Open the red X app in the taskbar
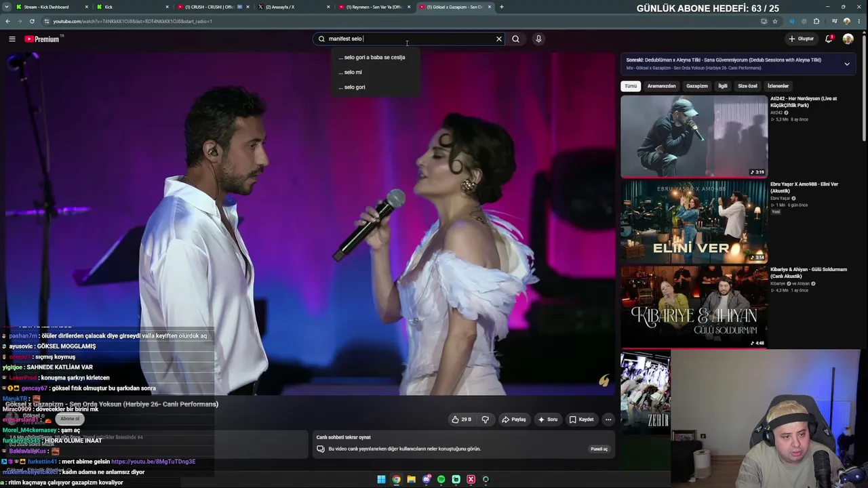This screenshot has width=868, height=488. pos(471,480)
